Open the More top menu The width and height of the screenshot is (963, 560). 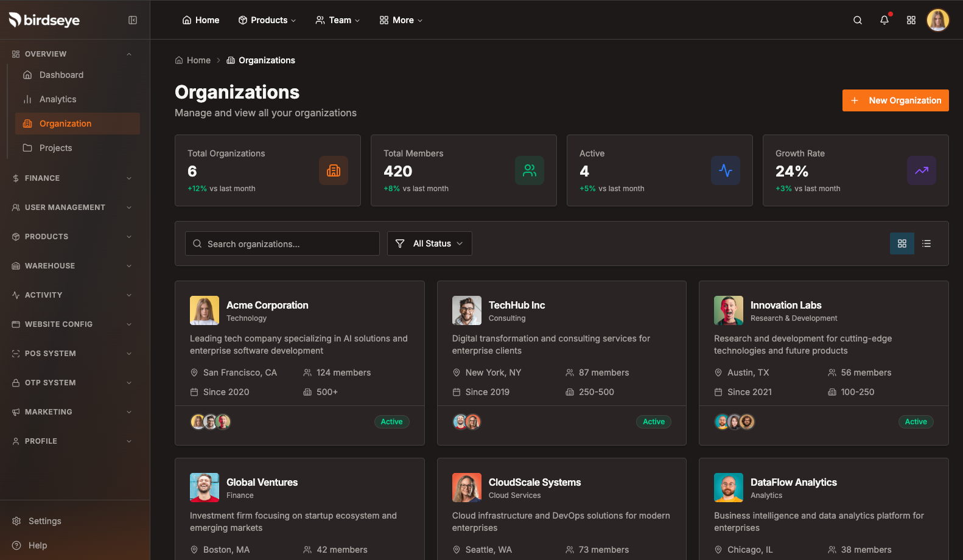coord(401,20)
